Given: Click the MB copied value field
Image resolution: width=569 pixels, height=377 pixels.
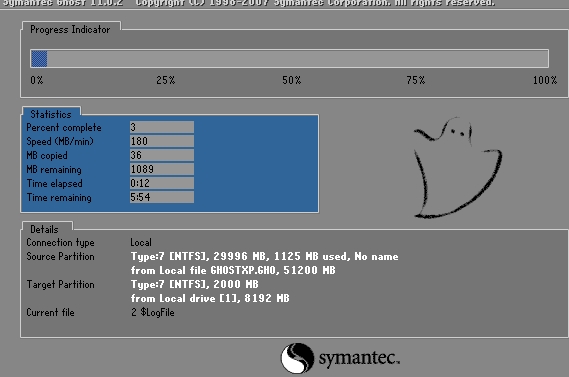Looking at the screenshot, I should point(162,155).
